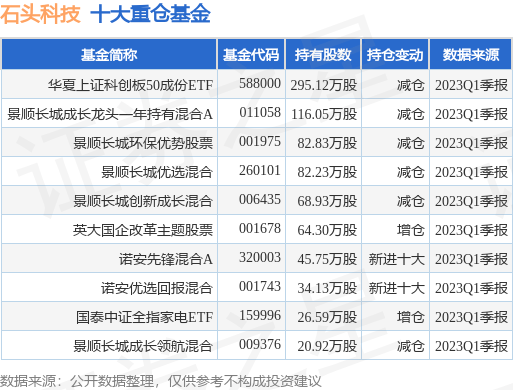The image size is (513, 390).
Task: Click the 基金代码 column header
Action: pyautogui.click(x=251, y=55)
